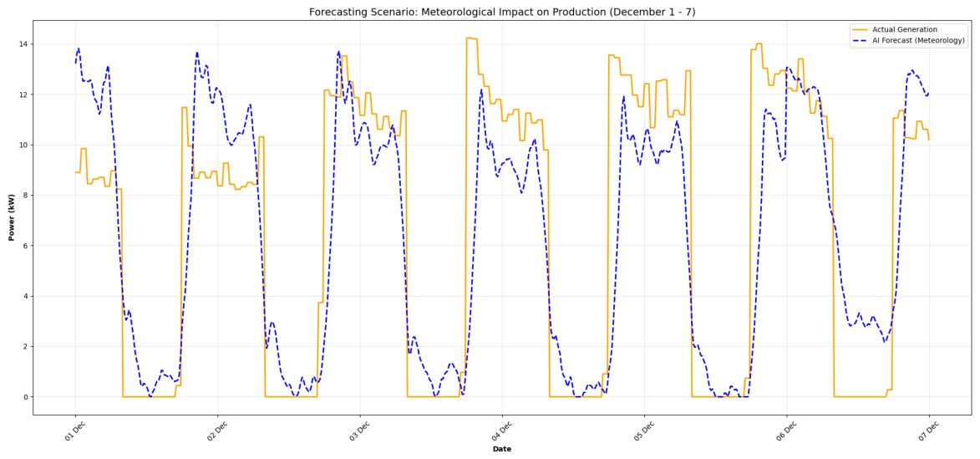Click the y-axis tick label '12'
Screen dimensions: 980x459
pyautogui.click(x=23, y=94)
